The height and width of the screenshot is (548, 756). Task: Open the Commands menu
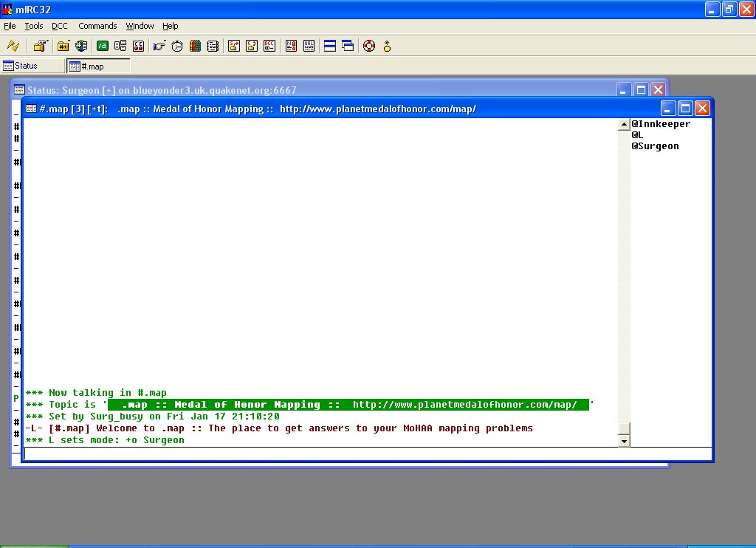pos(97,26)
